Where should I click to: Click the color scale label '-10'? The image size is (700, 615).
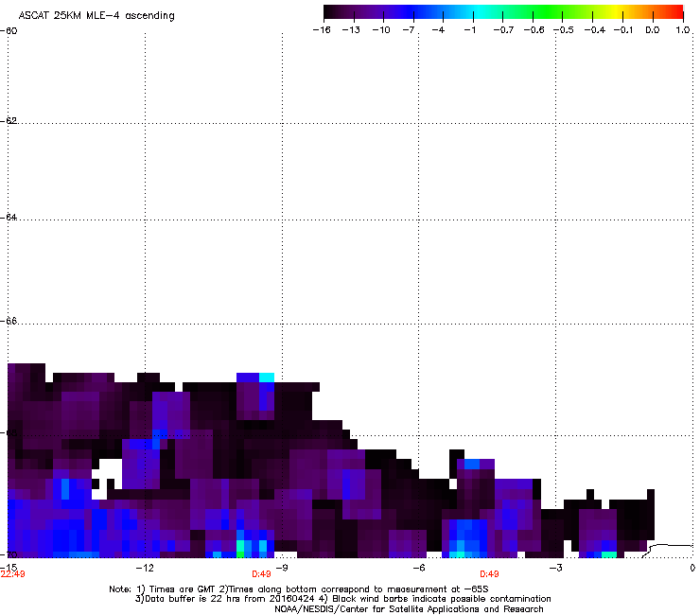[381, 30]
